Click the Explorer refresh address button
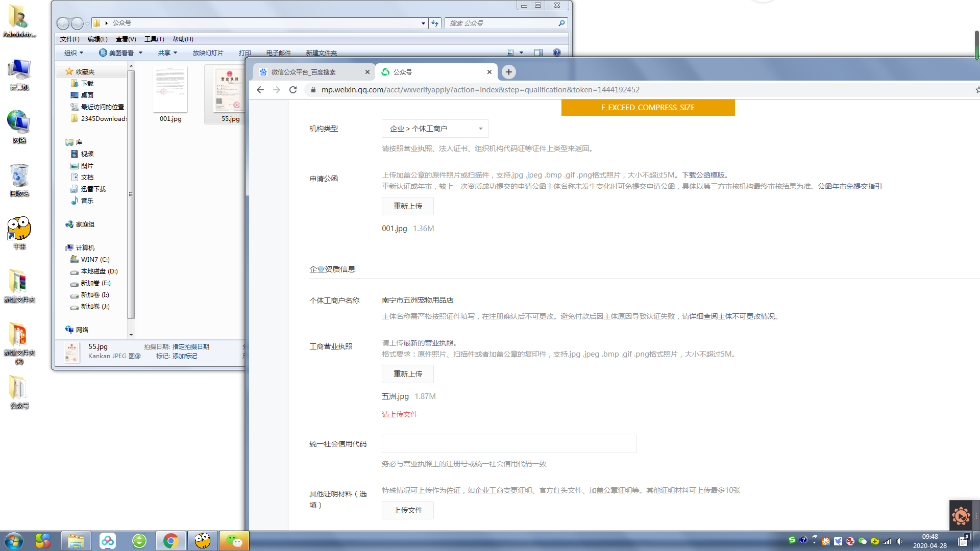Image resolution: width=980 pixels, height=551 pixels. [435, 23]
